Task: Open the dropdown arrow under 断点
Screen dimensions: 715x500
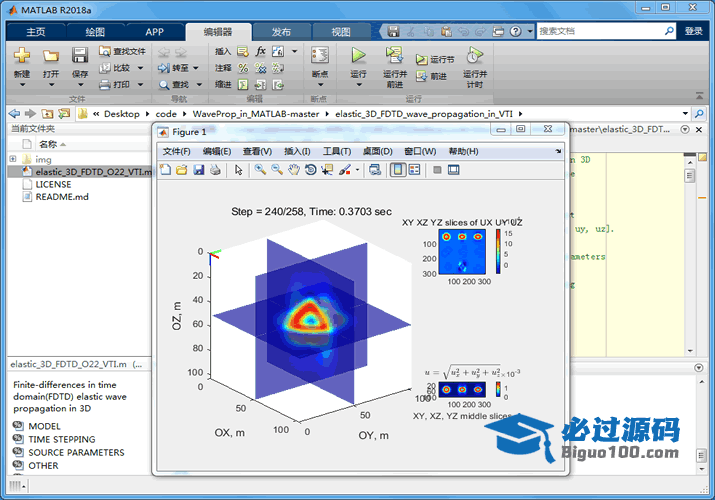Action: pyautogui.click(x=320, y=85)
